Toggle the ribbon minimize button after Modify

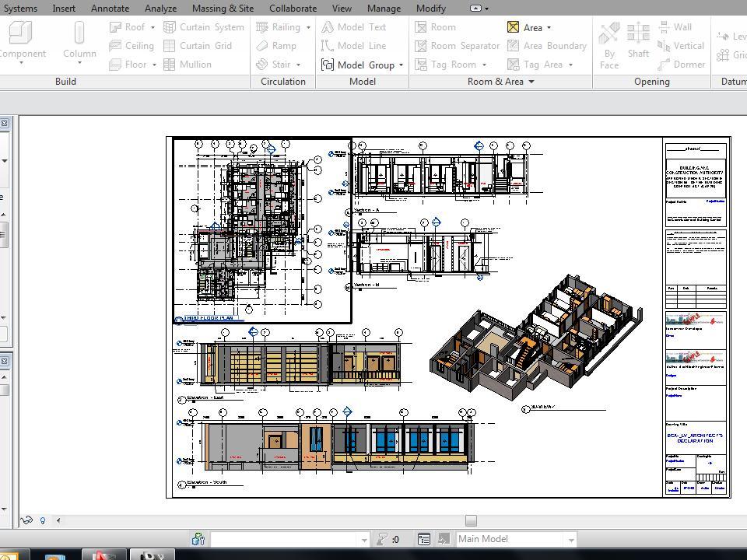pos(475,9)
